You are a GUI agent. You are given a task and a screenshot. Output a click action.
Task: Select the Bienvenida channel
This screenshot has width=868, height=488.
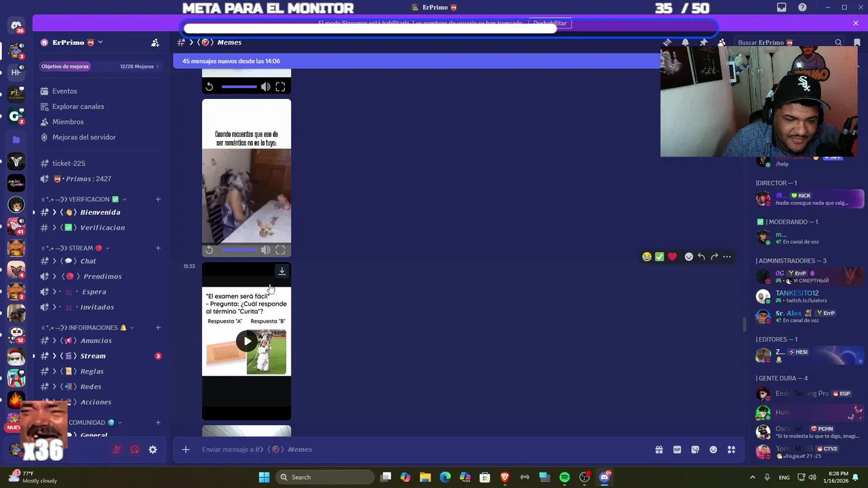click(100, 212)
